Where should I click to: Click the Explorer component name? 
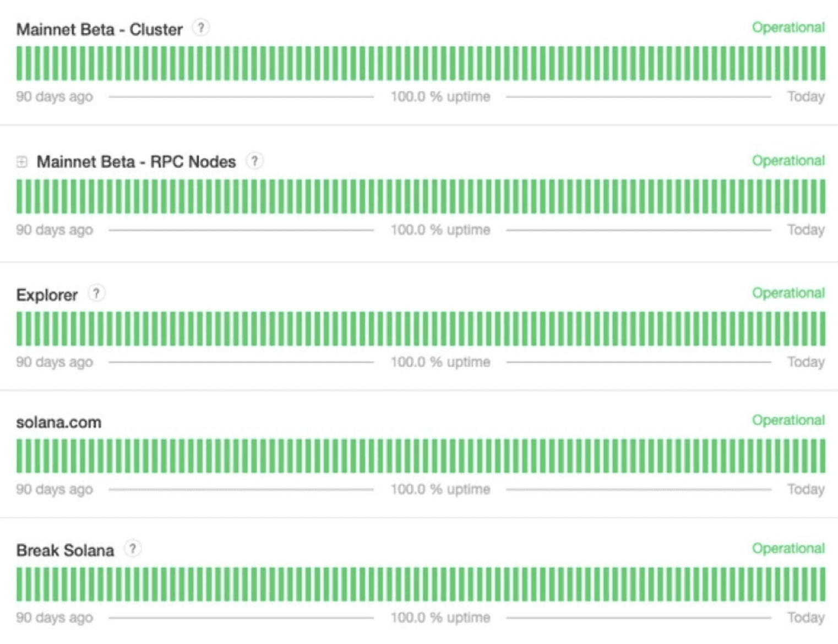[47, 295]
